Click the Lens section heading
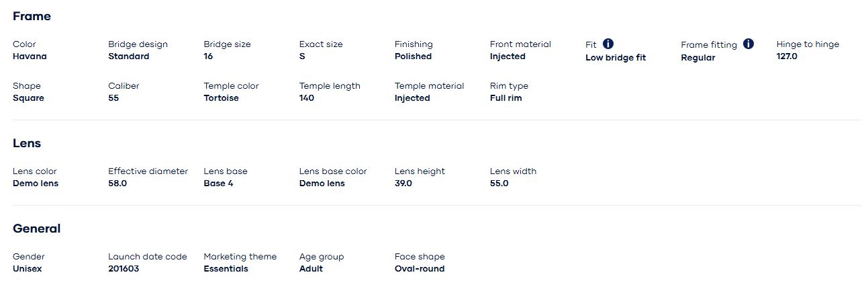This screenshot has height=285, width=868. pos(27,143)
